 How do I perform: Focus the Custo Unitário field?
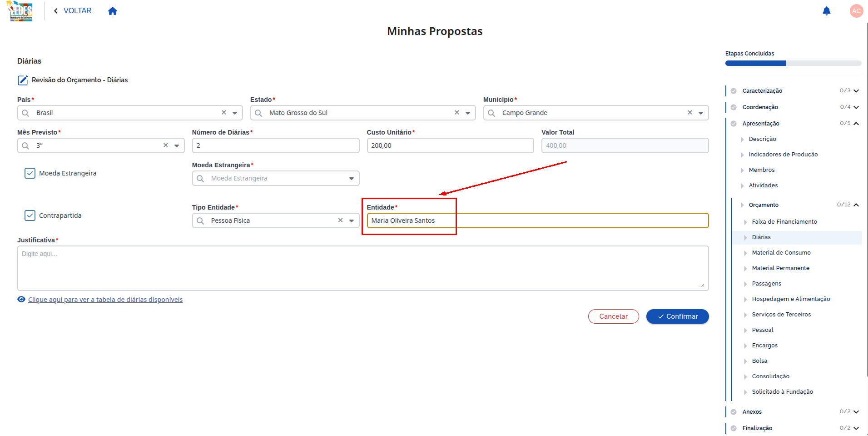pos(450,145)
